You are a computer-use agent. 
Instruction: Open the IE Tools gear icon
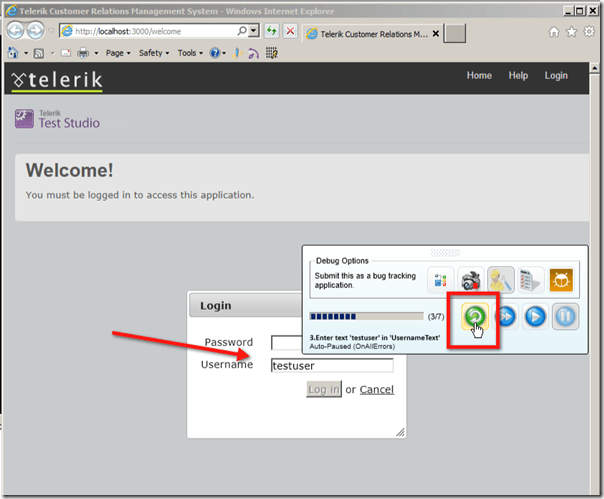[589, 32]
